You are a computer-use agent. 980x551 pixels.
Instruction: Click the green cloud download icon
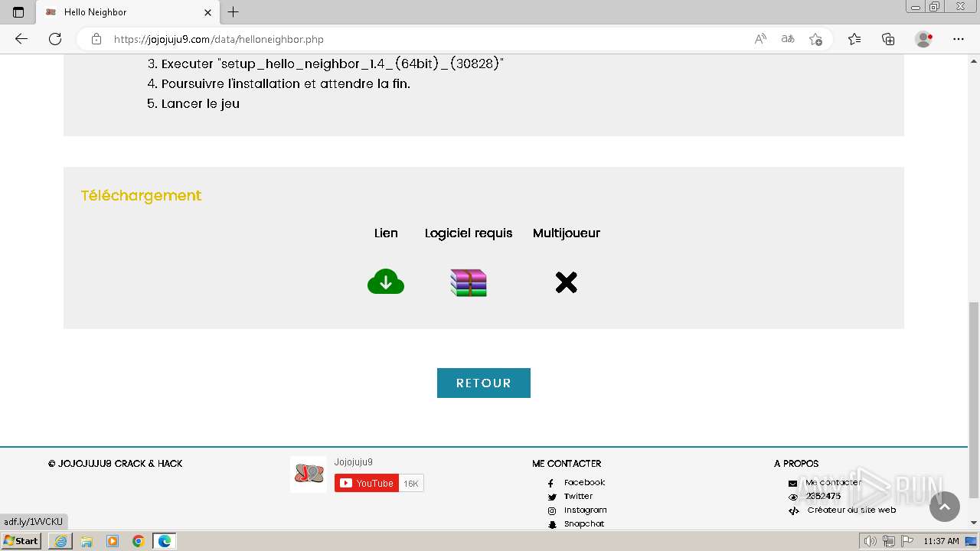click(x=386, y=282)
